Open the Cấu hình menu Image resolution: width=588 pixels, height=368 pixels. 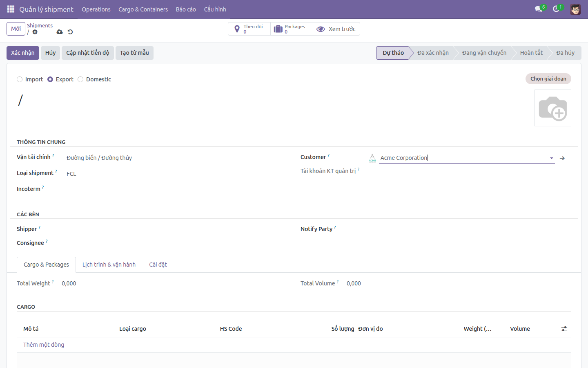[x=215, y=9]
